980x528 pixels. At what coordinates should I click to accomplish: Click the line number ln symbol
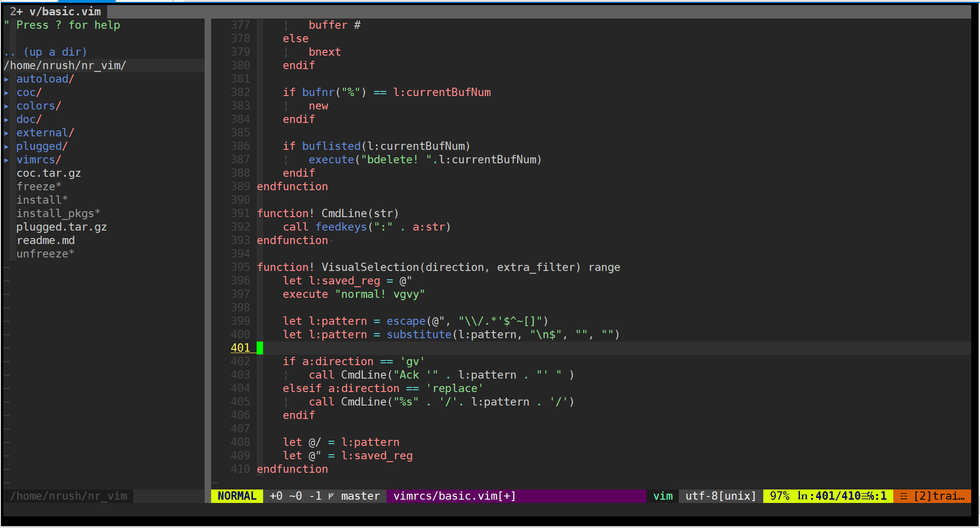[x=802, y=496]
